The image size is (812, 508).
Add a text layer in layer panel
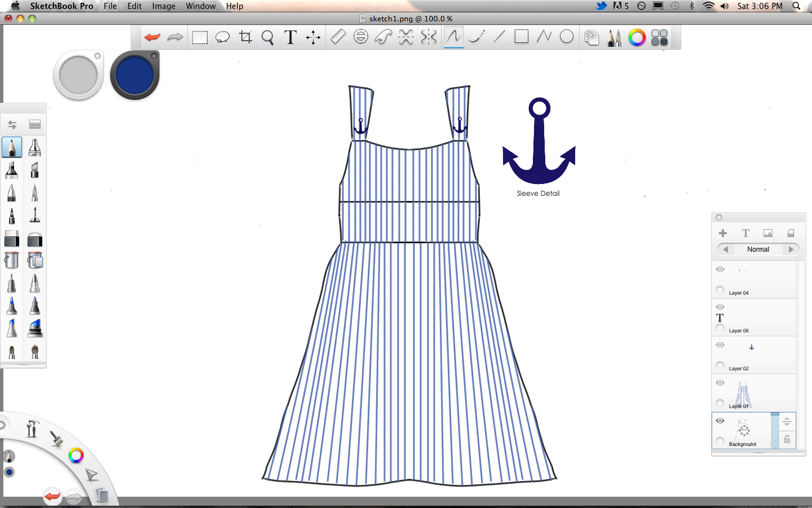(745, 233)
